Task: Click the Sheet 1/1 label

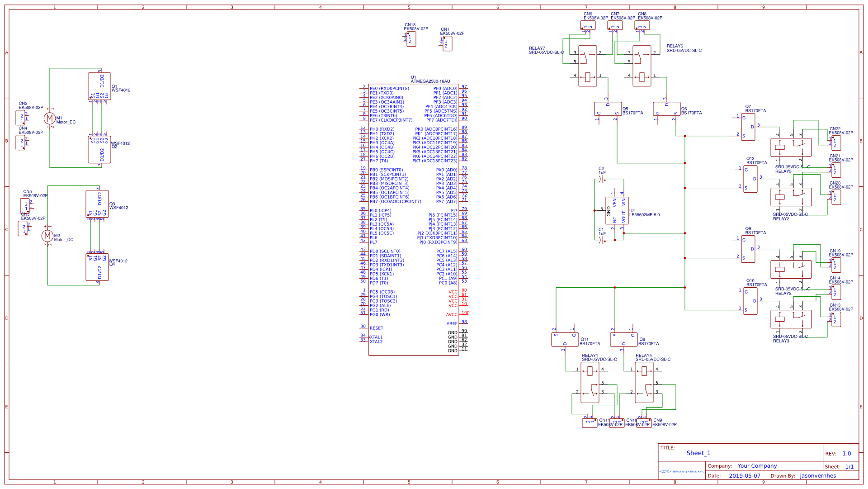Action: (850, 466)
